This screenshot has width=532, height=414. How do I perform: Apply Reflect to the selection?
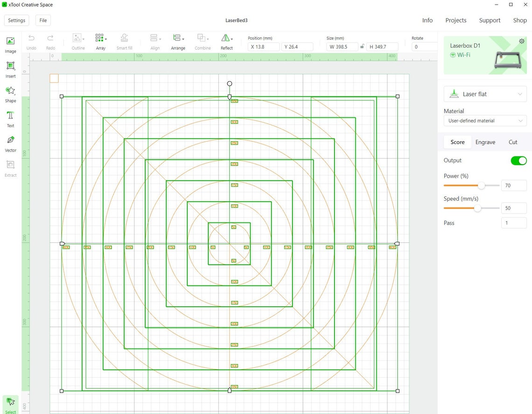point(227,41)
